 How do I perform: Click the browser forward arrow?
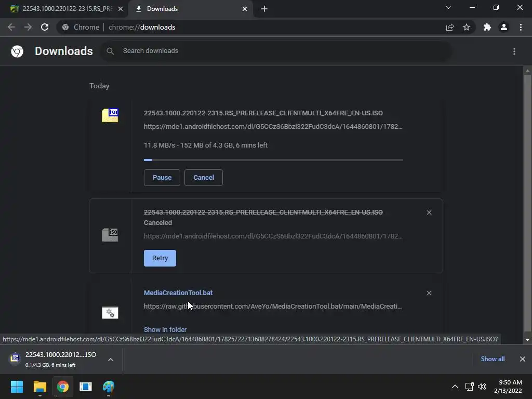28,27
